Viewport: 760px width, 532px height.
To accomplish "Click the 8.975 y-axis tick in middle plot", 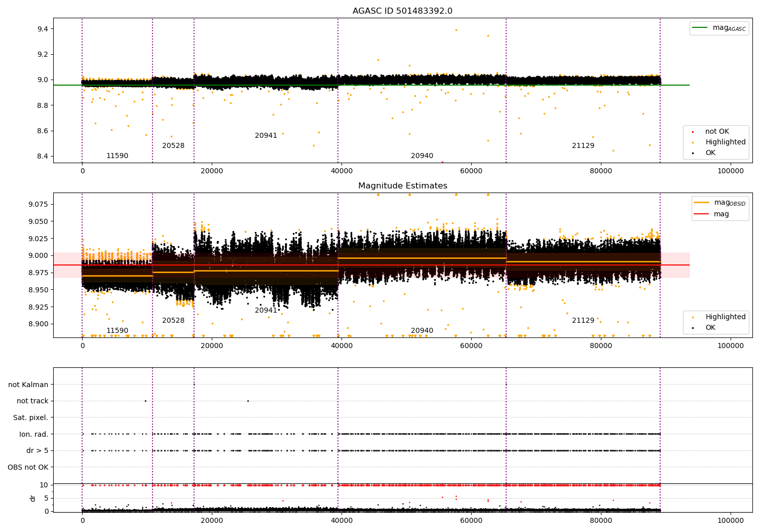I will pyautogui.click(x=38, y=273).
